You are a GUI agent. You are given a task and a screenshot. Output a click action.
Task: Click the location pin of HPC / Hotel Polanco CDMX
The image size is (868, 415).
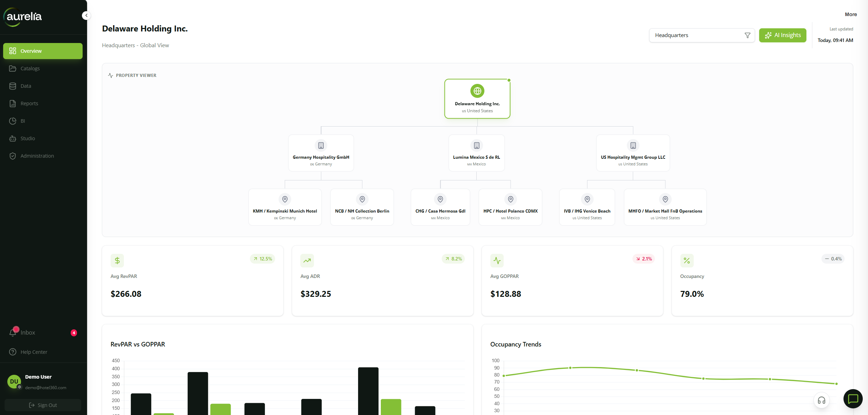511,199
